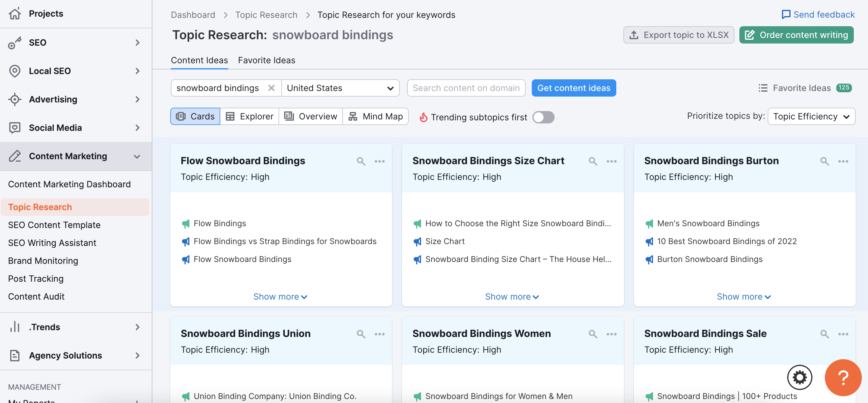Open Post Tracking in sidebar
The height and width of the screenshot is (403, 868).
(35, 278)
